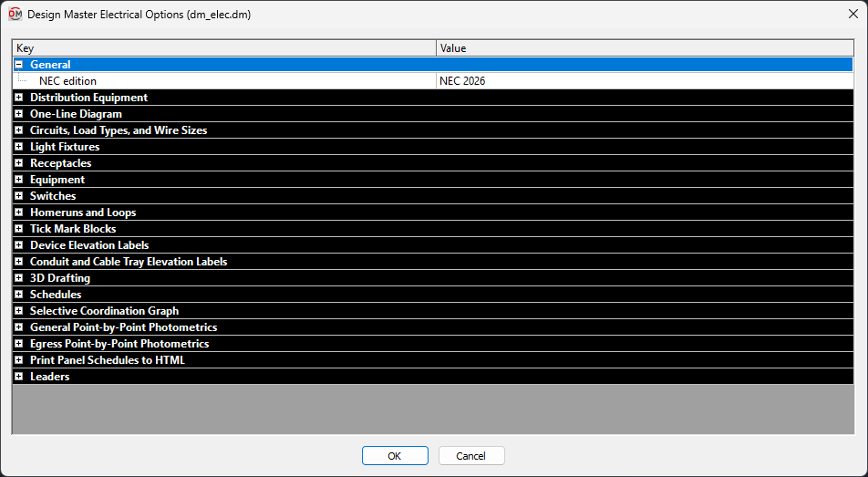Expand Print Panel Schedules to HTML section
This screenshot has height=477, width=868.
[19, 360]
